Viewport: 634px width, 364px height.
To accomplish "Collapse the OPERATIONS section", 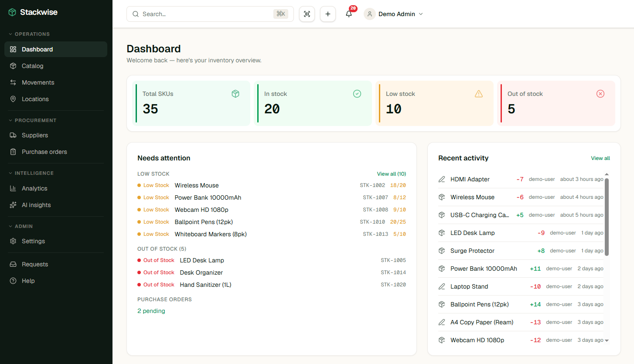I will pyautogui.click(x=30, y=34).
